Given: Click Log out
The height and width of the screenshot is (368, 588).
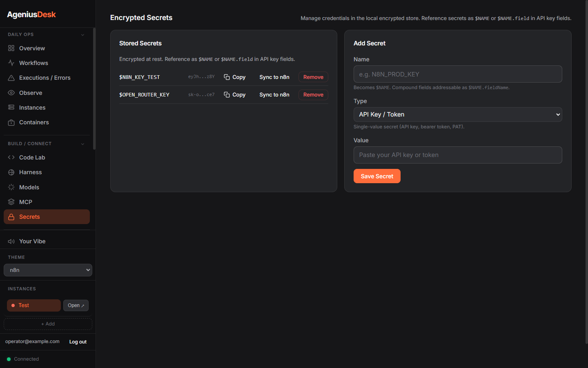Looking at the screenshot, I should 78,342.
